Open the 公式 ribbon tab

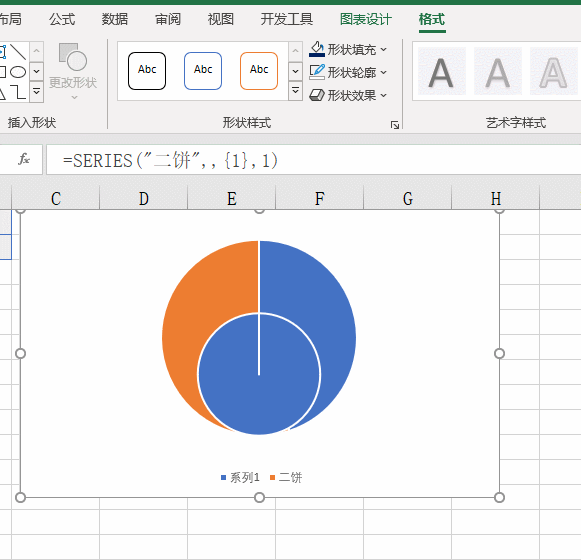point(62,19)
